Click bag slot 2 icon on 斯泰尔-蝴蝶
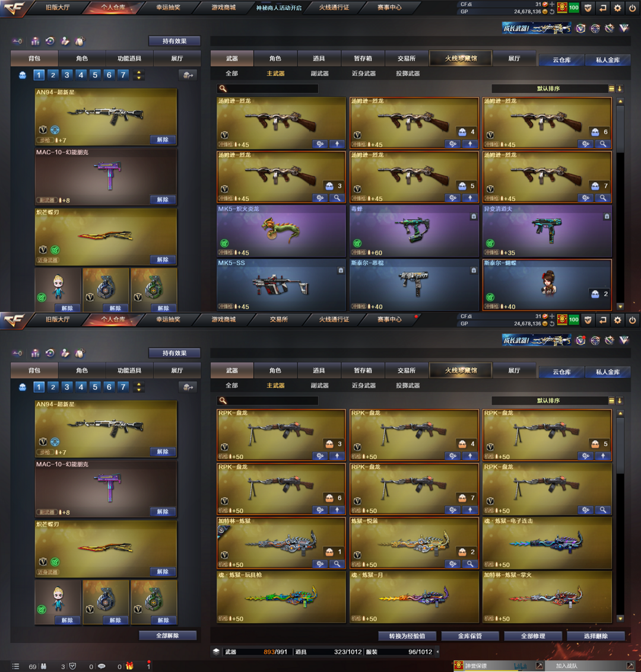 click(595, 294)
